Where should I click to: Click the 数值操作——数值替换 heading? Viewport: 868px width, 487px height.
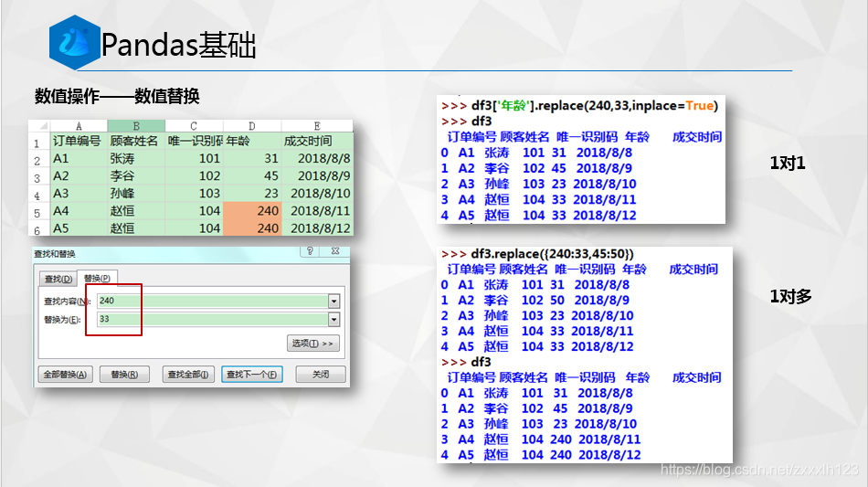click(117, 96)
